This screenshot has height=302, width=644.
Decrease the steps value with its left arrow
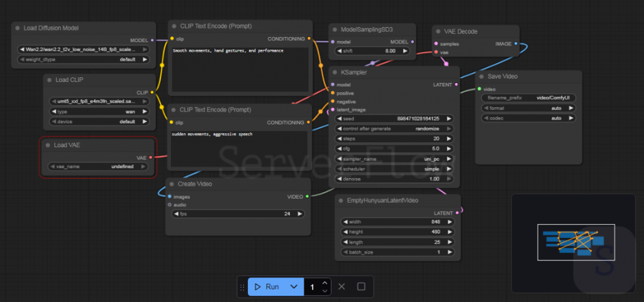point(339,138)
